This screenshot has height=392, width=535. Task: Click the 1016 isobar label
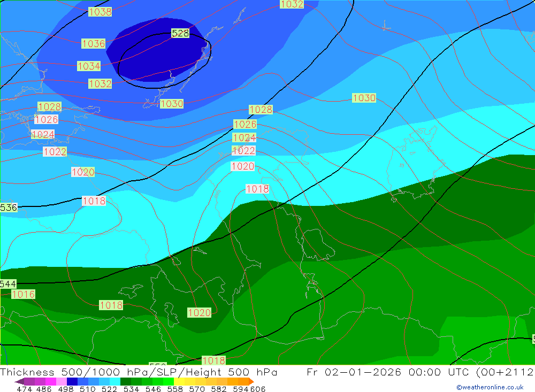23,294
